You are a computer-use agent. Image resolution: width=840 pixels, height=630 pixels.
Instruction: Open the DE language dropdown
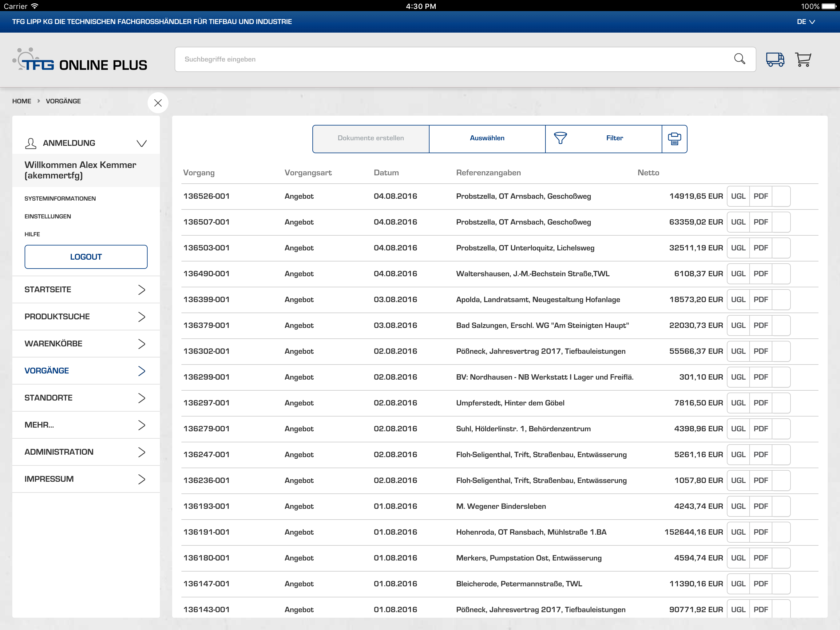pyautogui.click(x=806, y=22)
